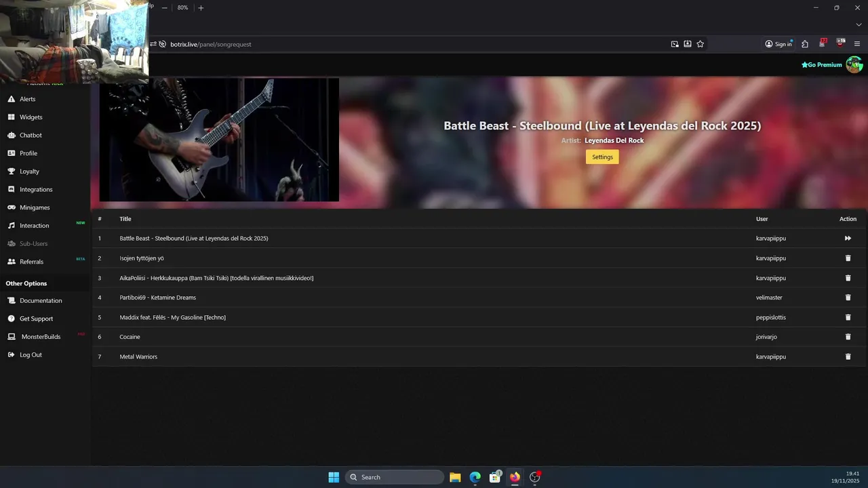The height and width of the screenshot is (488, 868).
Task: Open the Chatbot robot icon
Action: coord(11,135)
